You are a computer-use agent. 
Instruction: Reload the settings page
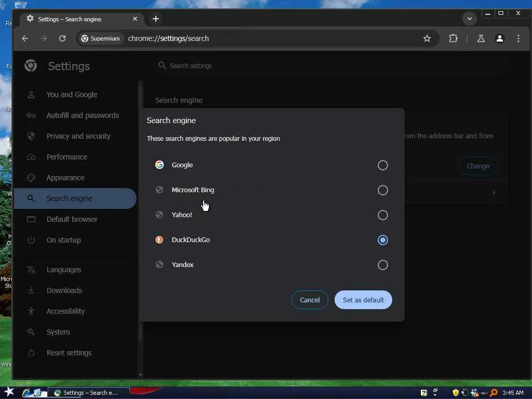[x=62, y=38]
